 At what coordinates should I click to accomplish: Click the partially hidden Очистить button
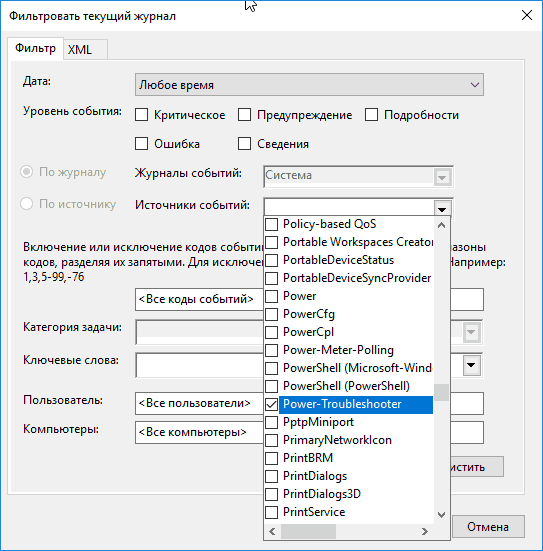pyautogui.click(x=476, y=467)
